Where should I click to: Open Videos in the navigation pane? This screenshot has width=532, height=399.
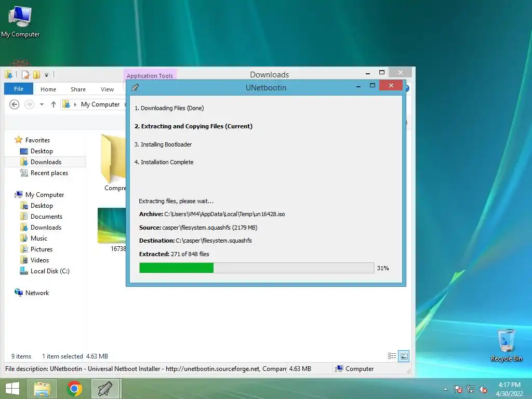[39, 260]
